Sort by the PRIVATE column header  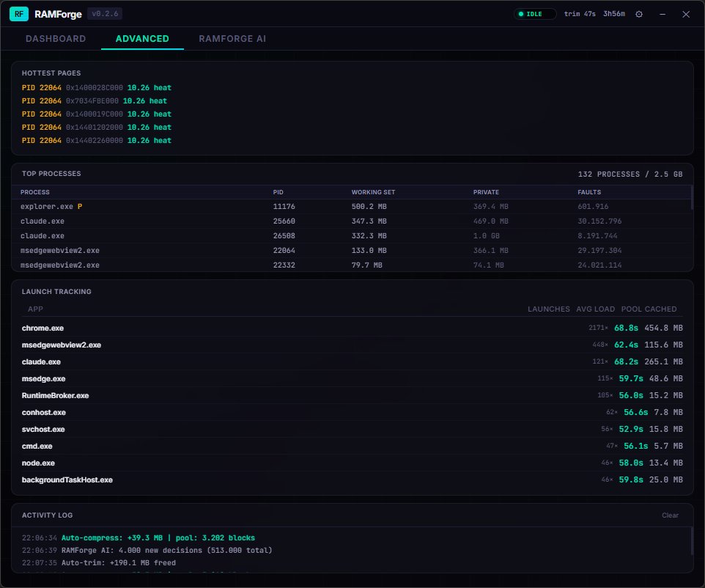[x=486, y=192]
